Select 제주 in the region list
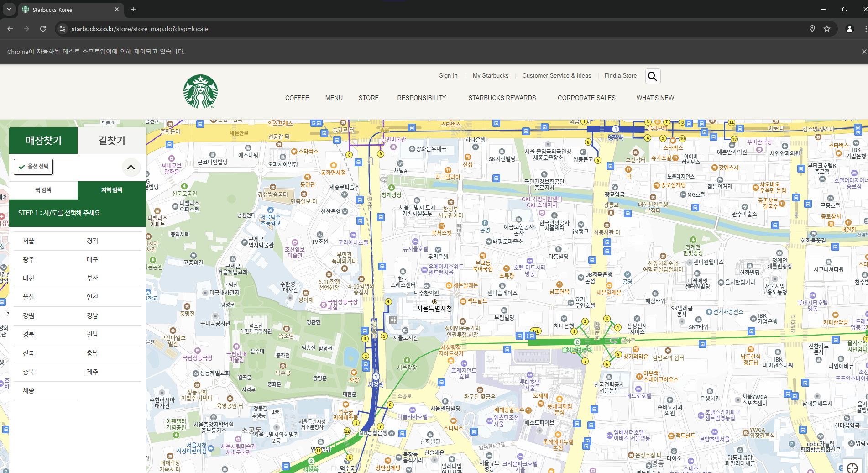Viewport: 868px width, 473px height. click(x=93, y=372)
